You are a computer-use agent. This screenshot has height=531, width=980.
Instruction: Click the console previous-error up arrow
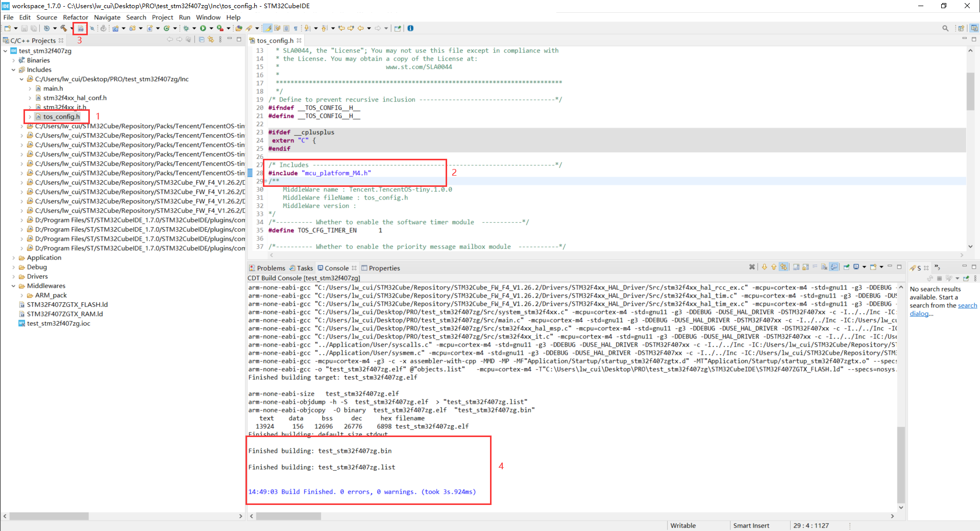coord(774,267)
